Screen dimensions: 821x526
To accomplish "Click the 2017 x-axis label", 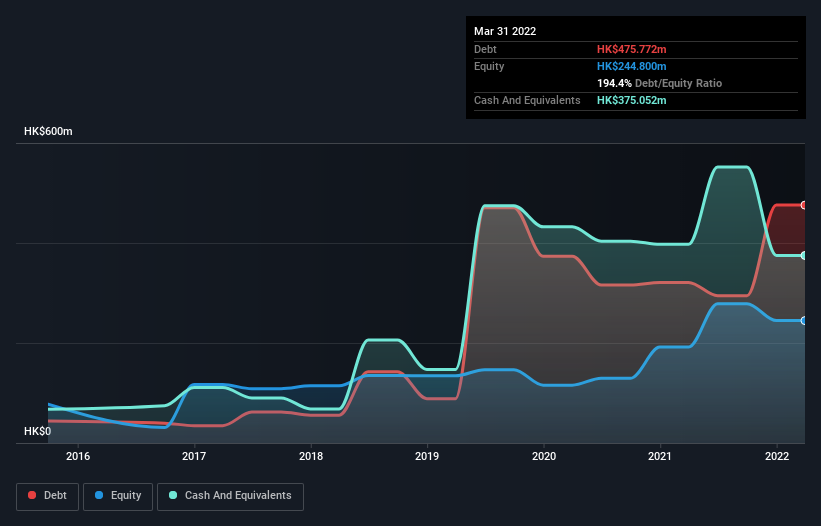I will coord(194,456).
